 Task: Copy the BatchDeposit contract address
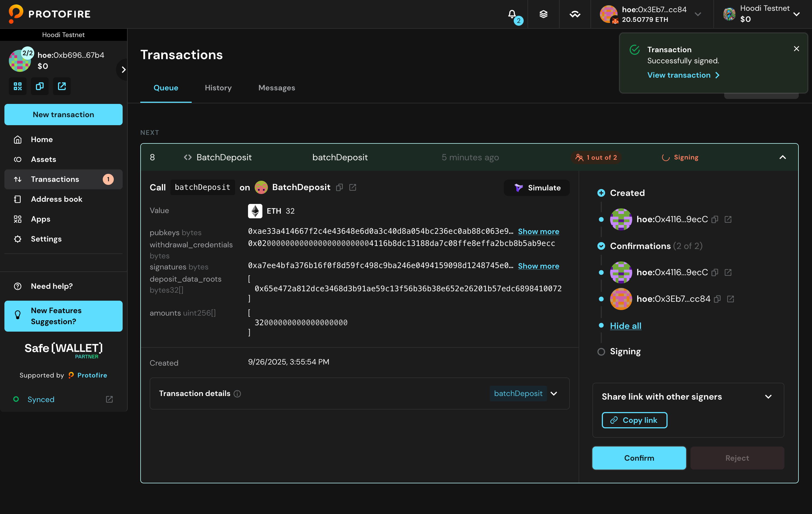click(x=339, y=187)
